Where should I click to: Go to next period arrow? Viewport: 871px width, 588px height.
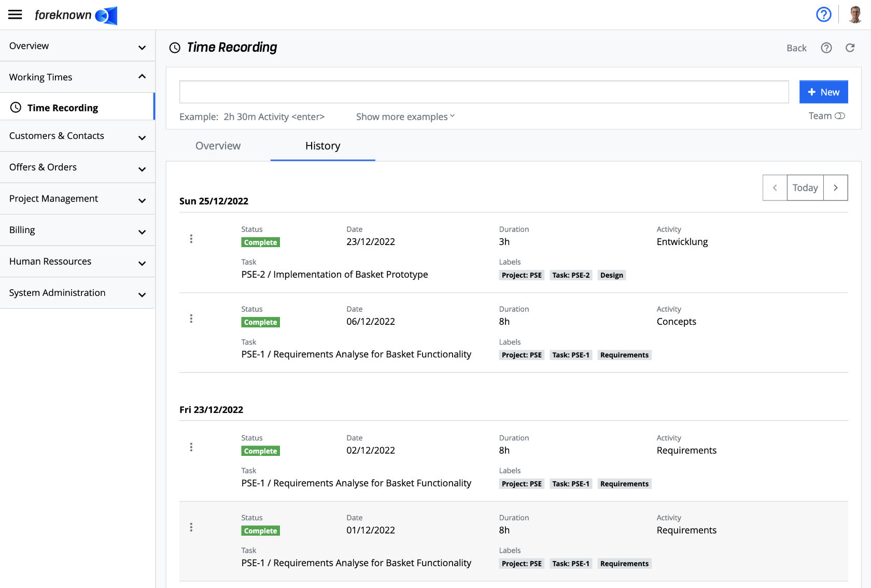[836, 188]
